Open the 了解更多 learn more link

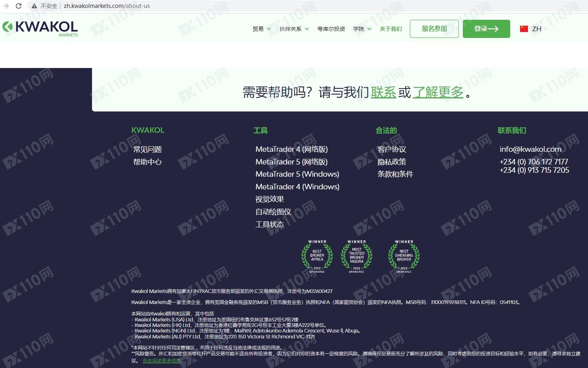tap(438, 92)
